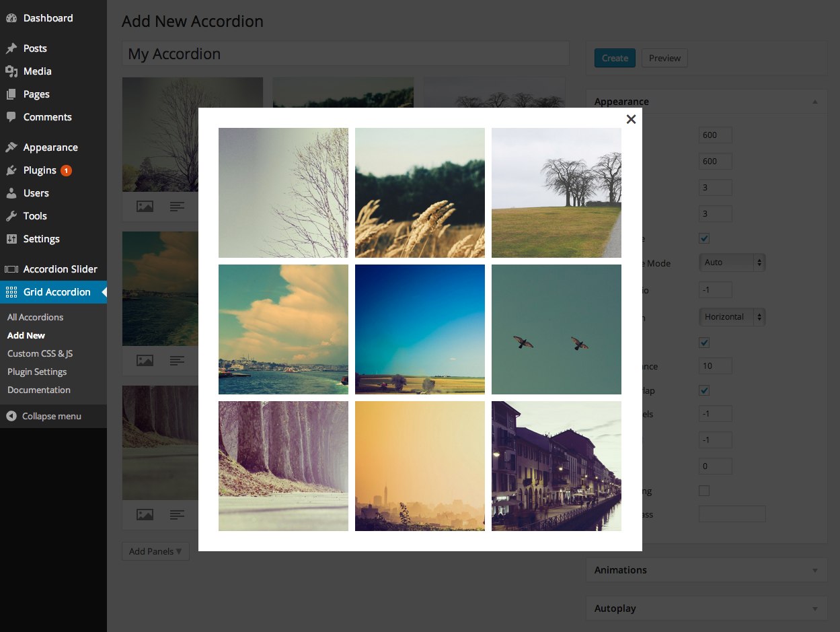
Task: Click the Posts pushpin icon
Action: pyautogui.click(x=11, y=48)
